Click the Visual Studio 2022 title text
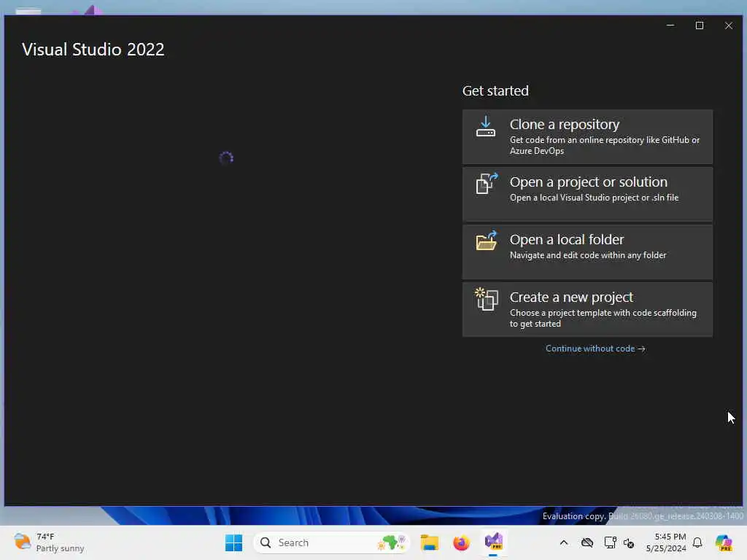 (93, 50)
